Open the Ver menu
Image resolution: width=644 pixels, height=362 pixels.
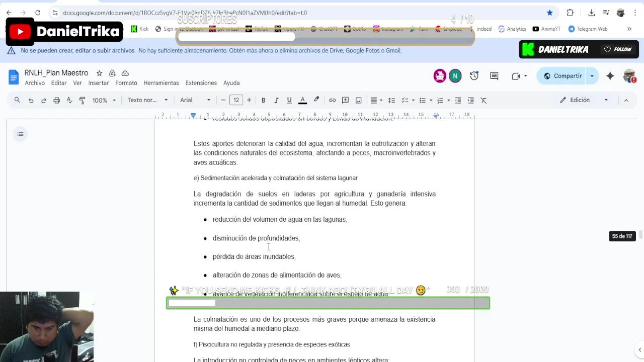(x=77, y=83)
